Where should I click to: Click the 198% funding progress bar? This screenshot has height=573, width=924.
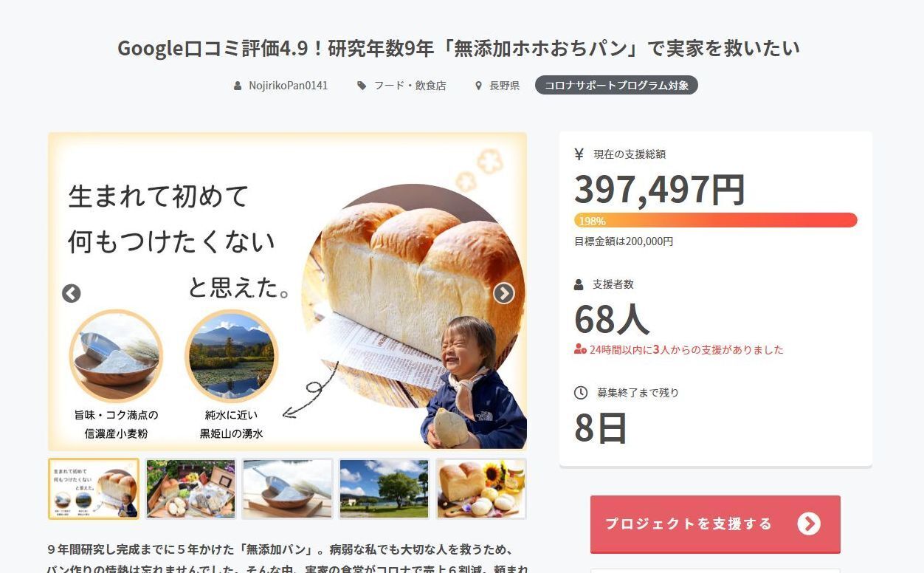716,220
